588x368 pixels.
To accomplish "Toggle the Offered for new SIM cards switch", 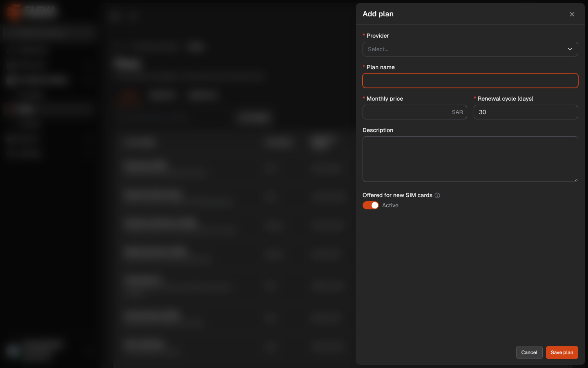I will coord(371,205).
